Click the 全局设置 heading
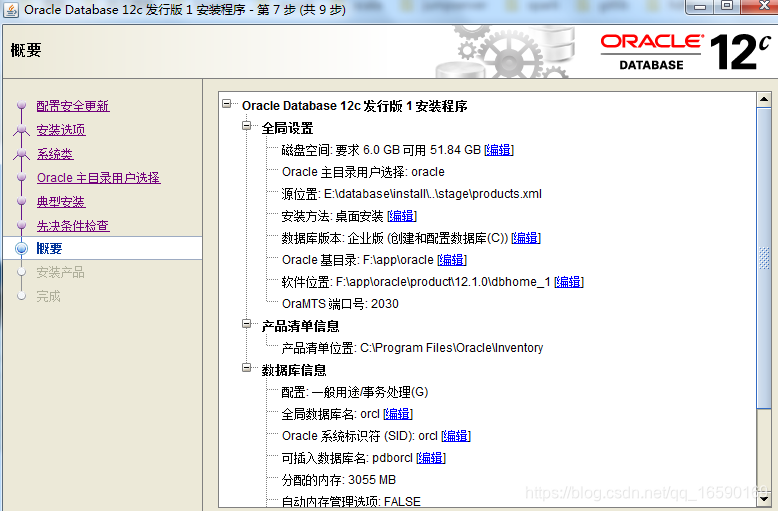 click(x=287, y=128)
